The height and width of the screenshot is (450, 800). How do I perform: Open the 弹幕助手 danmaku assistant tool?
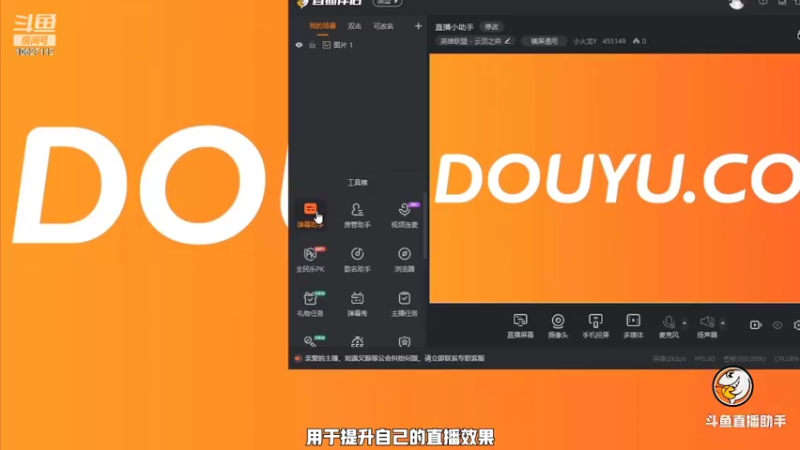(310, 214)
